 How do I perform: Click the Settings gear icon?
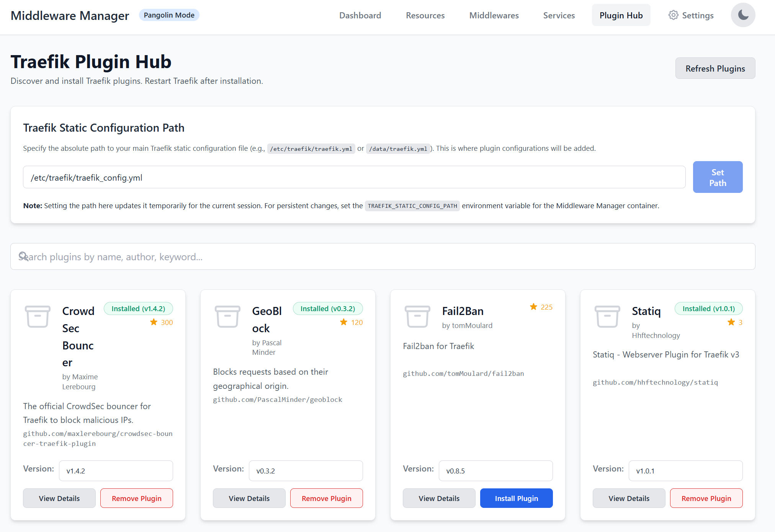(673, 15)
